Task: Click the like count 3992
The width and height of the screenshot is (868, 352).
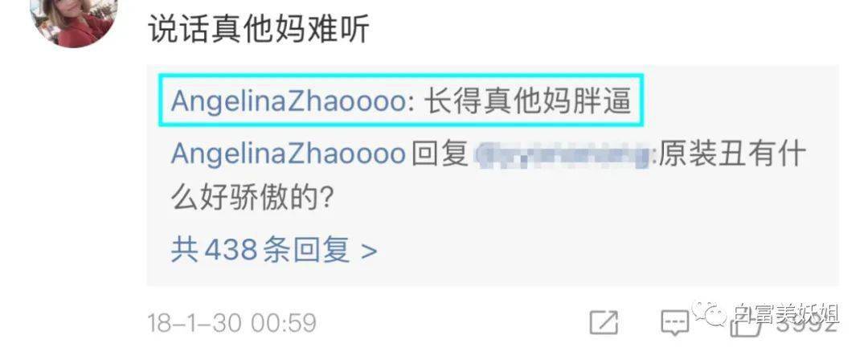Action: tap(806, 326)
